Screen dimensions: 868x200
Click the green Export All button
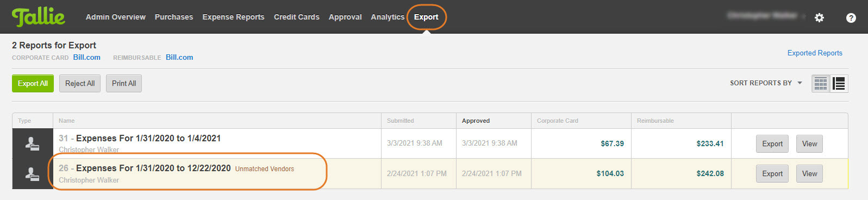click(x=33, y=83)
